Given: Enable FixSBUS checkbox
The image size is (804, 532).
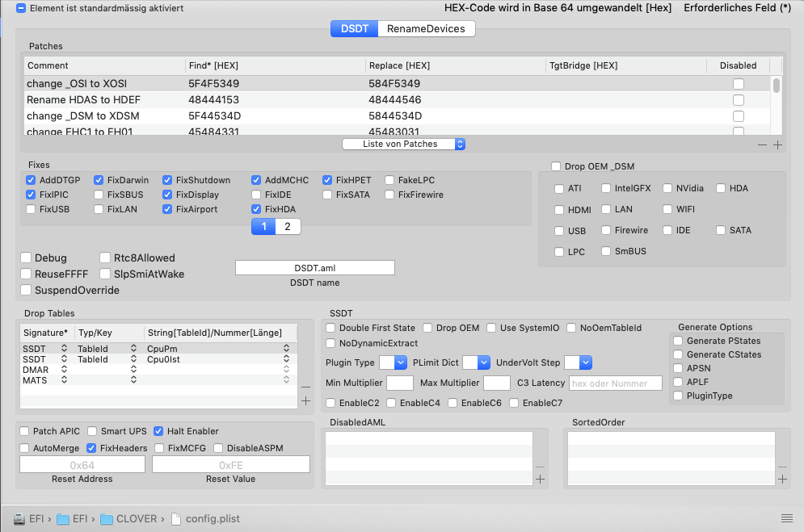Looking at the screenshot, I should pos(99,195).
